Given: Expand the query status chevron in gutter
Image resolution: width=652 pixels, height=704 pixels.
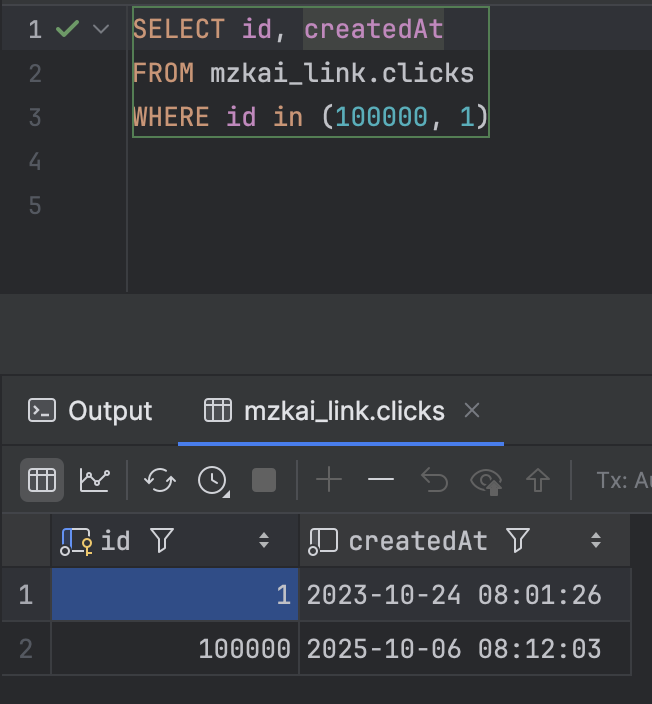Looking at the screenshot, I should click(100, 29).
